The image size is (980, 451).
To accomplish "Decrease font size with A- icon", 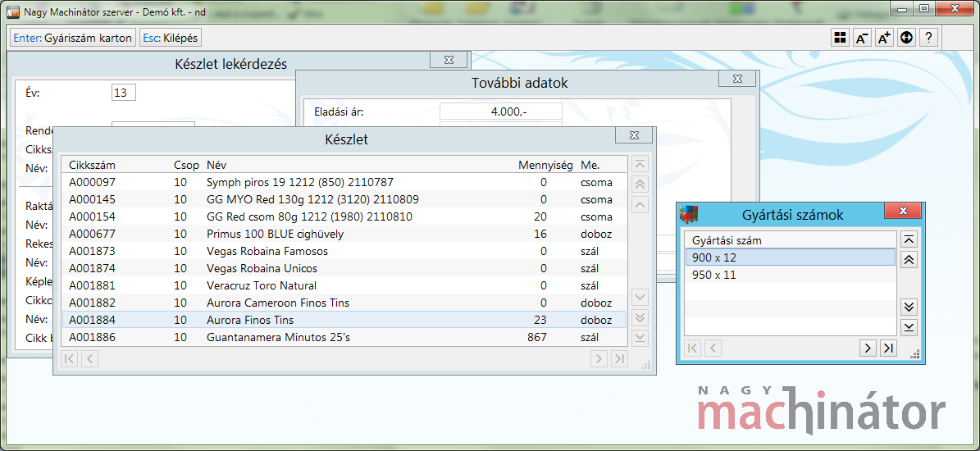I will point(862,38).
